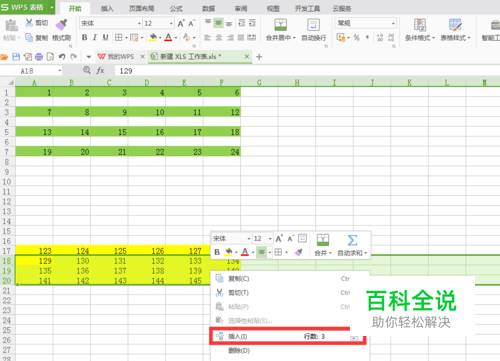Toggle italic in ribbon
Image resolution: width=500 pixels, height=361 pixels.
(95, 38)
